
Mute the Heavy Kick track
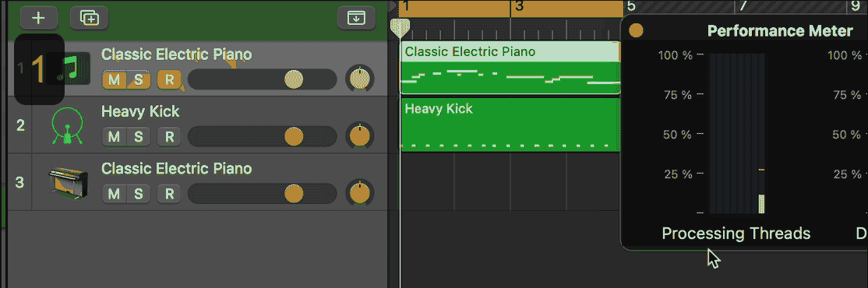point(114,136)
